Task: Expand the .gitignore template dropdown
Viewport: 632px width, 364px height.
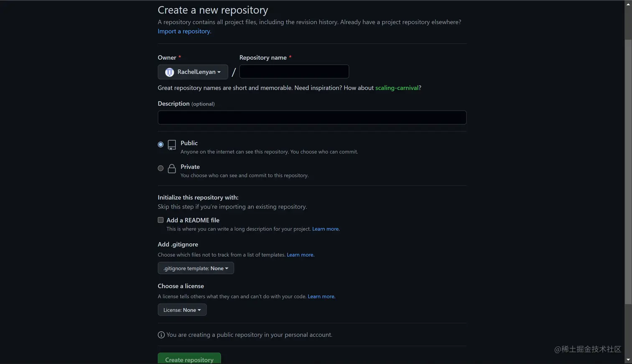Action: click(x=196, y=268)
